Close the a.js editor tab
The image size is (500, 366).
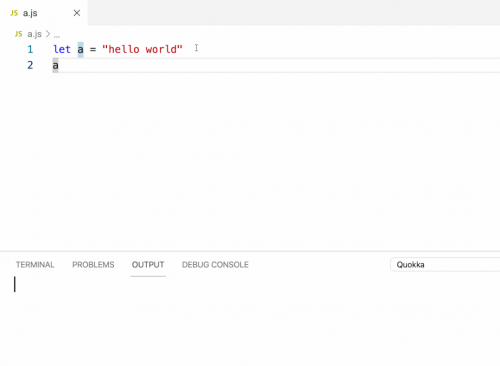click(77, 13)
